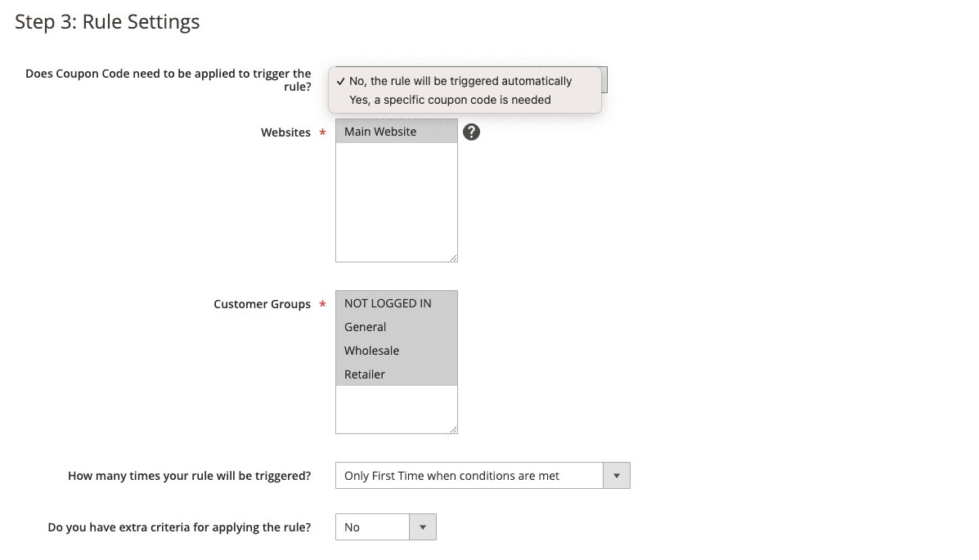Select Main Website in Websites list
Image resolution: width=979 pixels, height=560 pixels.
pyautogui.click(x=397, y=132)
